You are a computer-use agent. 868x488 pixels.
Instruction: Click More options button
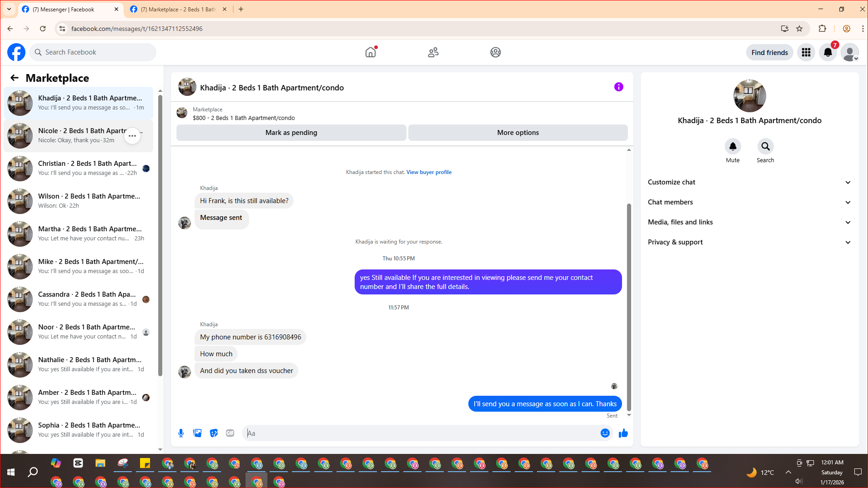pyautogui.click(x=518, y=133)
